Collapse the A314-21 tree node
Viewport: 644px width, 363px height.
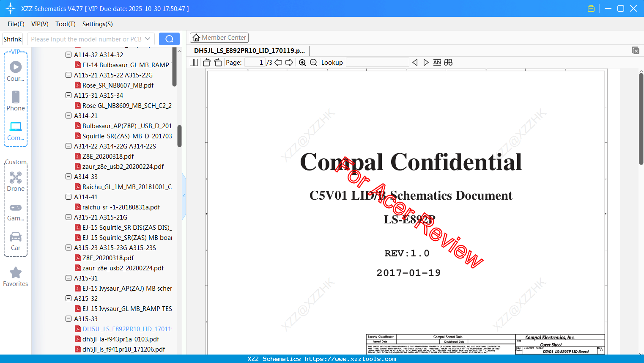coord(69,115)
